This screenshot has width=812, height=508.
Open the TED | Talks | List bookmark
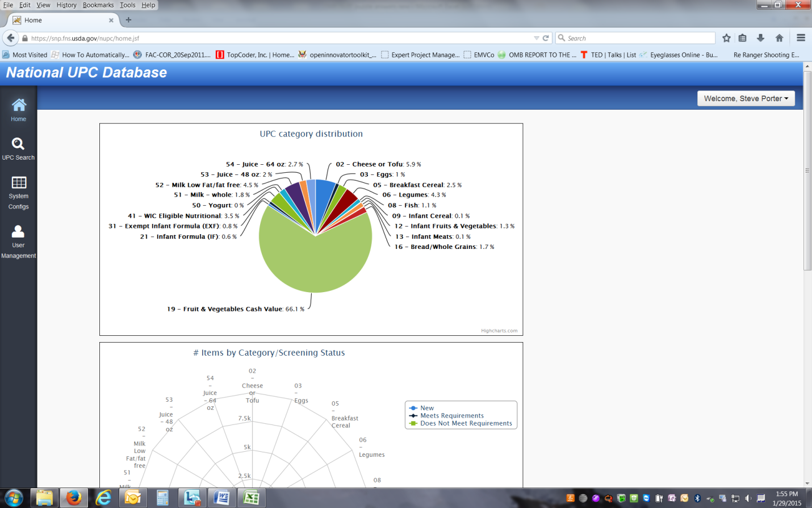608,55
